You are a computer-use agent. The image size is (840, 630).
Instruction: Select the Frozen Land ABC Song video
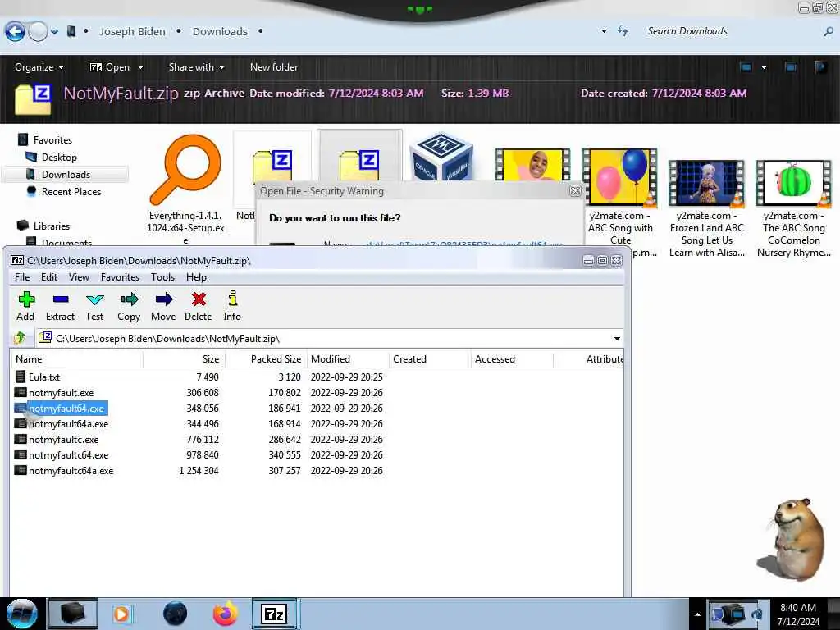coord(706,208)
